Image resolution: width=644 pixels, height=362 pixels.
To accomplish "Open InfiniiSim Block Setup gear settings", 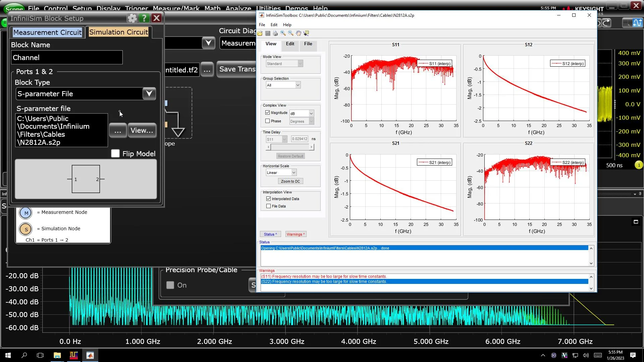I will click(132, 18).
